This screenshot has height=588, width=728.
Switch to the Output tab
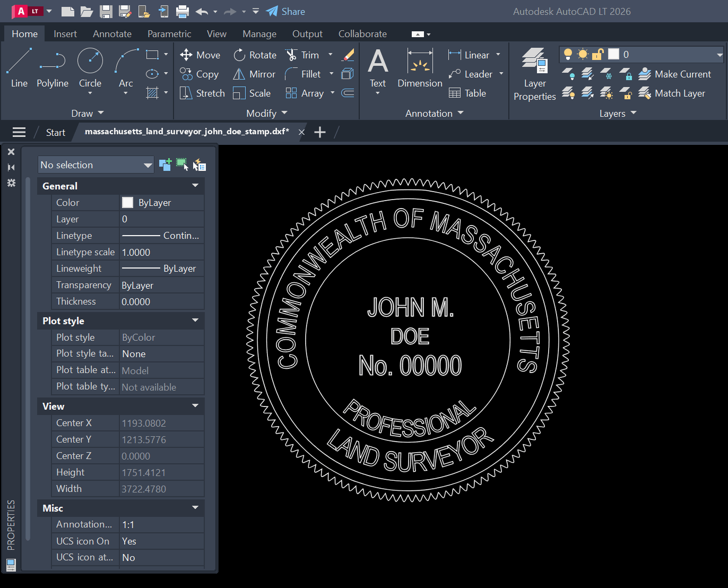pos(307,34)
